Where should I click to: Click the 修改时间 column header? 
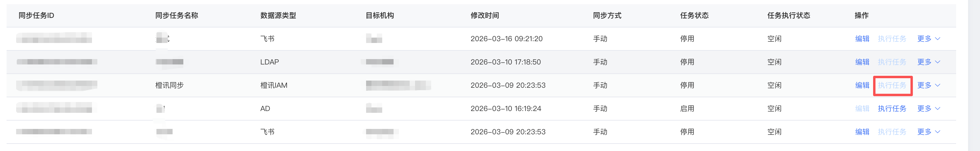[484, 16]
